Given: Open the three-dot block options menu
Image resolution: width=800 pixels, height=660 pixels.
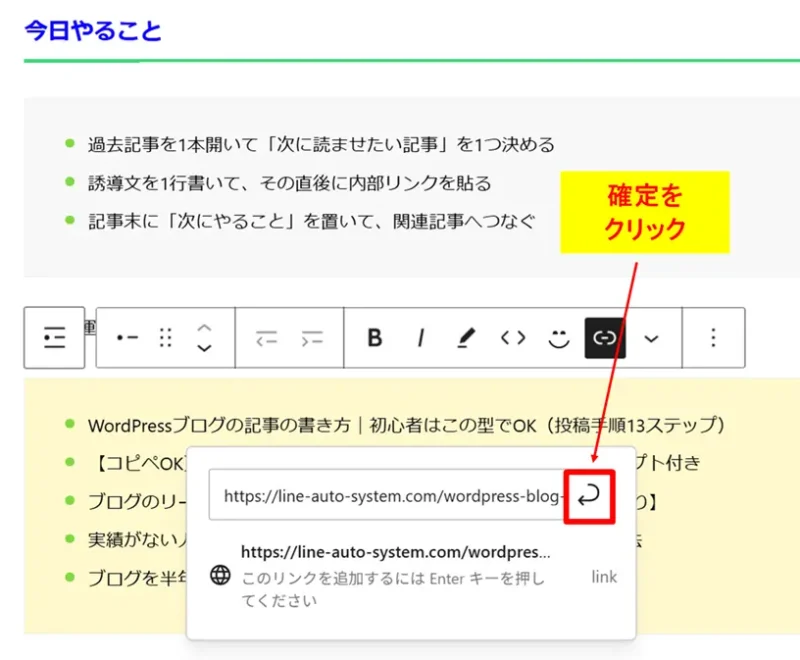Looking at the screenshot, I should tap(714, 338).
